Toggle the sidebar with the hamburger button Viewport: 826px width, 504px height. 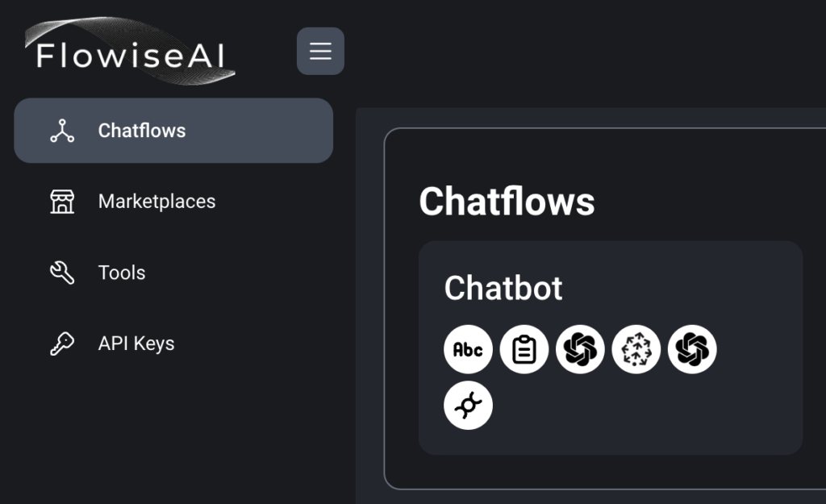[320, 51]
